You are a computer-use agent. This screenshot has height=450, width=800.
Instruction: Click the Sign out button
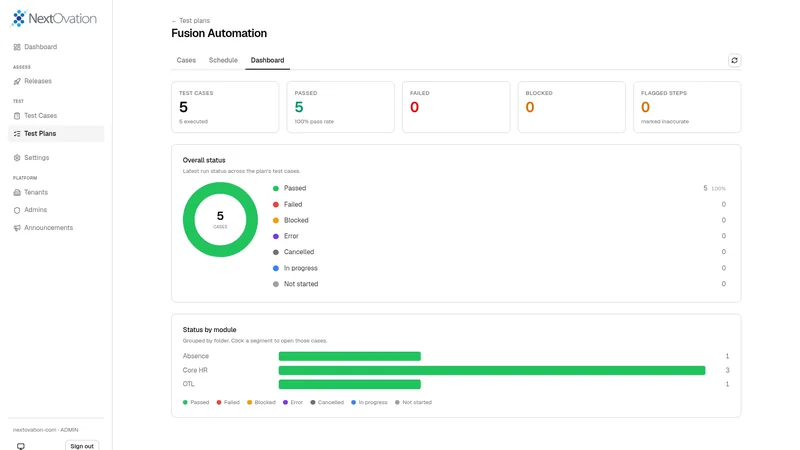coord(82,445)
